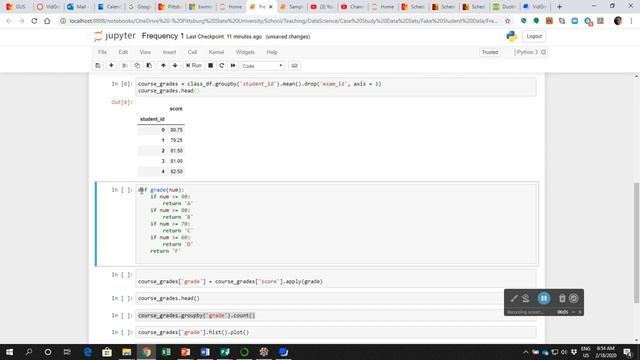The width and height of the screenshot is (640, 360).
Task: Select the recorder pen drawing tool
Action: [x=514, y=298]
